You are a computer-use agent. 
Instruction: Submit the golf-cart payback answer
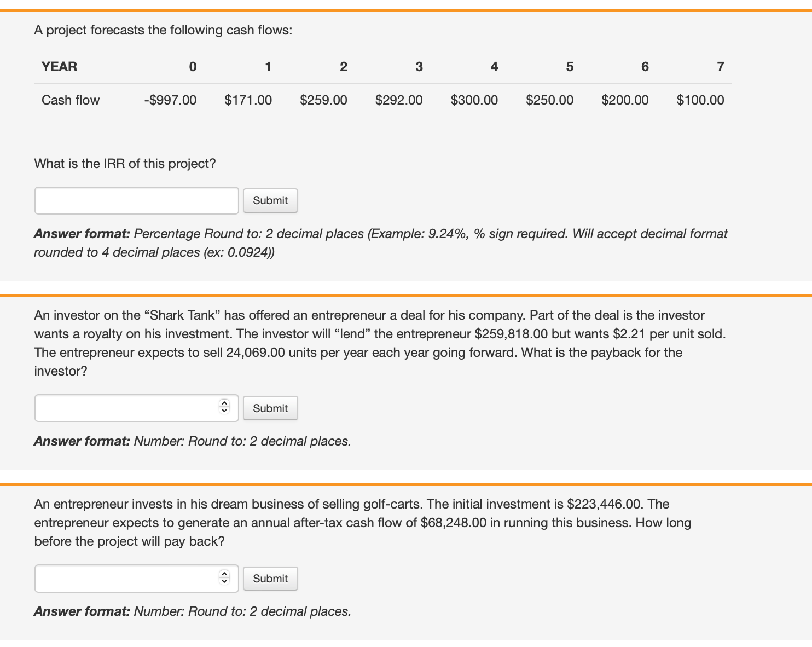coord(270,579)
